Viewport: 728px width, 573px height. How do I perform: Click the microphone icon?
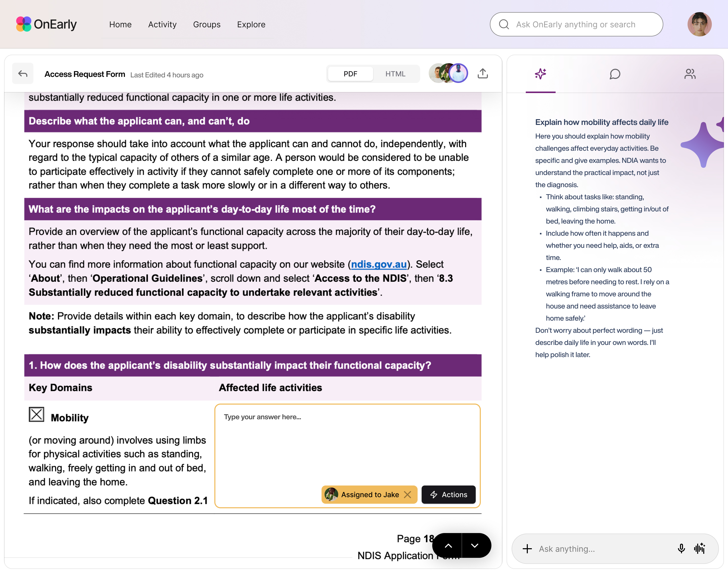click(x=681, y=548)
